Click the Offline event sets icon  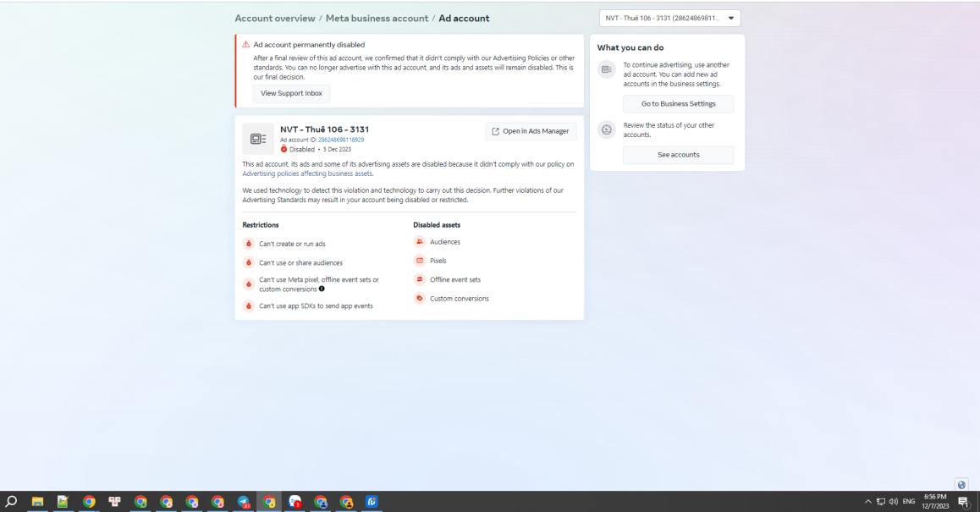pos(420,279)
